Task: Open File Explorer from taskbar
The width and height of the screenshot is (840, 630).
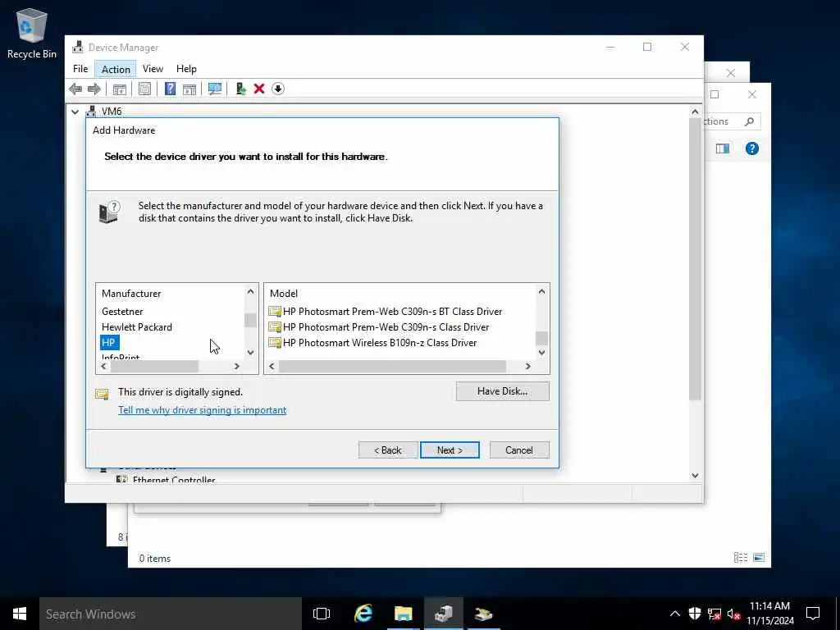Action: (404, 614)
